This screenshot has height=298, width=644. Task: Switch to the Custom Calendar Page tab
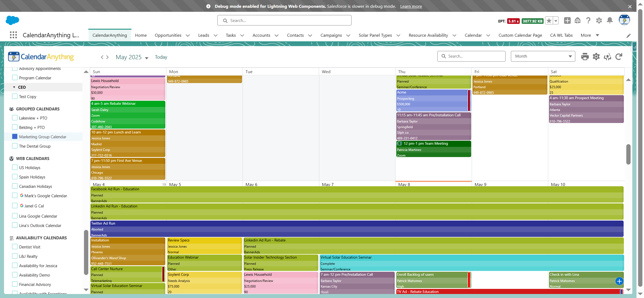tap(520, 35)
